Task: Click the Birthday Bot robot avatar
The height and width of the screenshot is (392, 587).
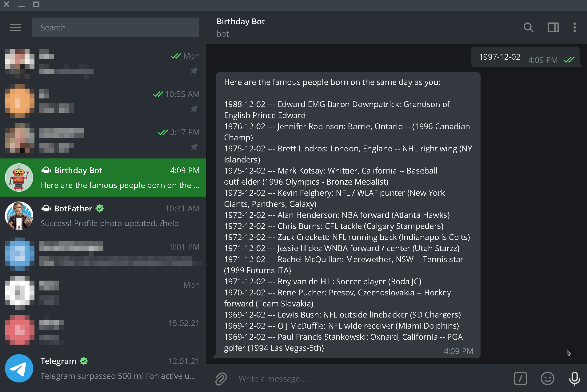Action: (19, 178)
